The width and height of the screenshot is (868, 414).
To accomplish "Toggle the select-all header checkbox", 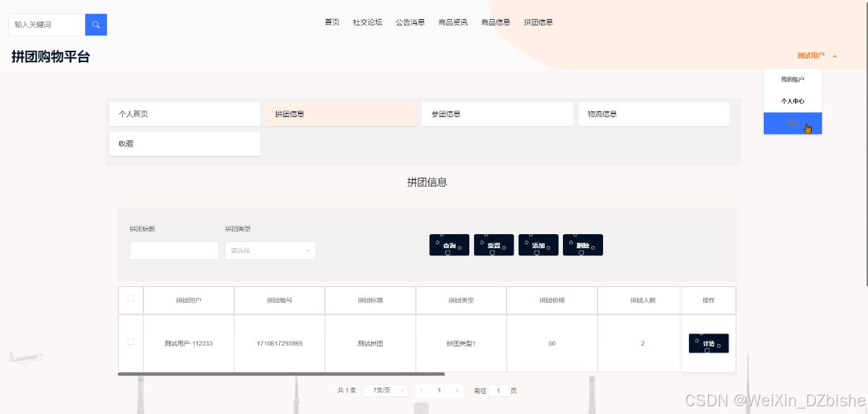I will tap(131, 298).
